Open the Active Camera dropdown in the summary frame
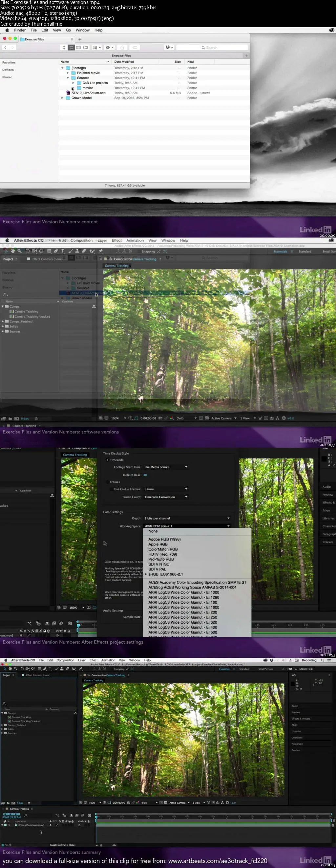 click(x=179, y=803)
